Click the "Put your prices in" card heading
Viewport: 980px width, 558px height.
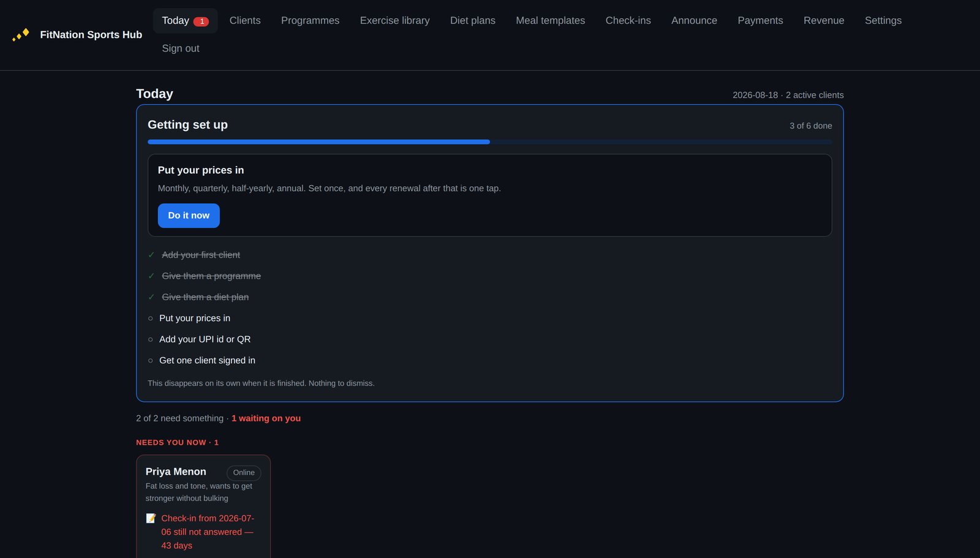point(201,170)
